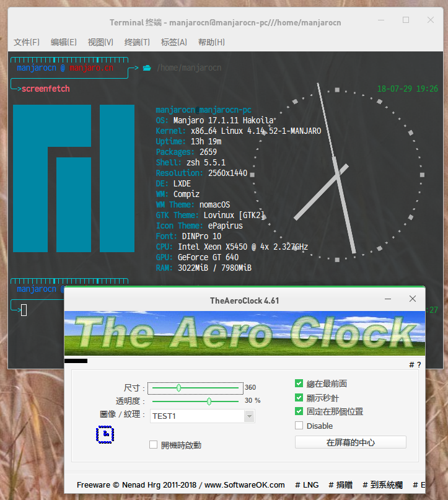Open the 帮助(H) menu in Terminal
This screenshot has width=448, height=500.
click(x=211, y=42)
